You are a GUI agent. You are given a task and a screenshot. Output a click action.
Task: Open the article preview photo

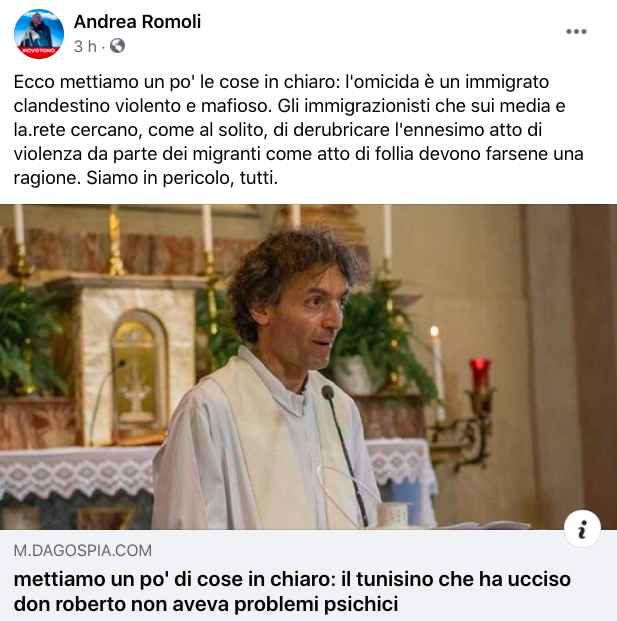(308, 367)
